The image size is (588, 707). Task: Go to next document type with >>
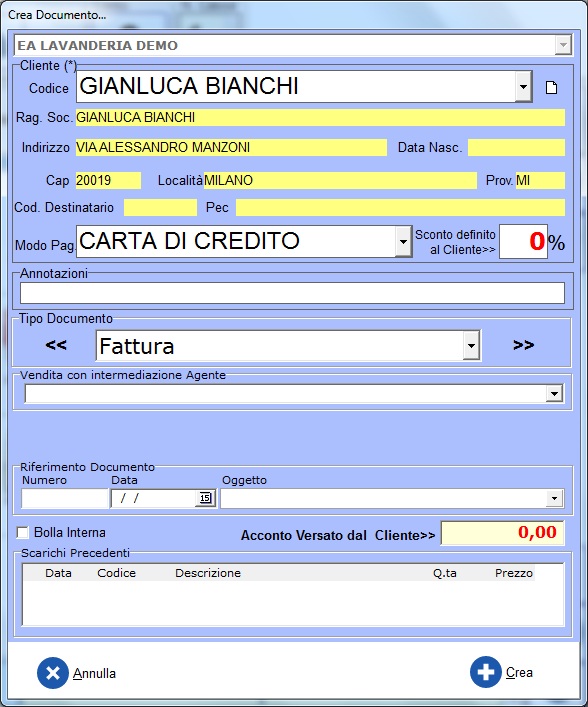pyautogui.click(x=524, y=345)
